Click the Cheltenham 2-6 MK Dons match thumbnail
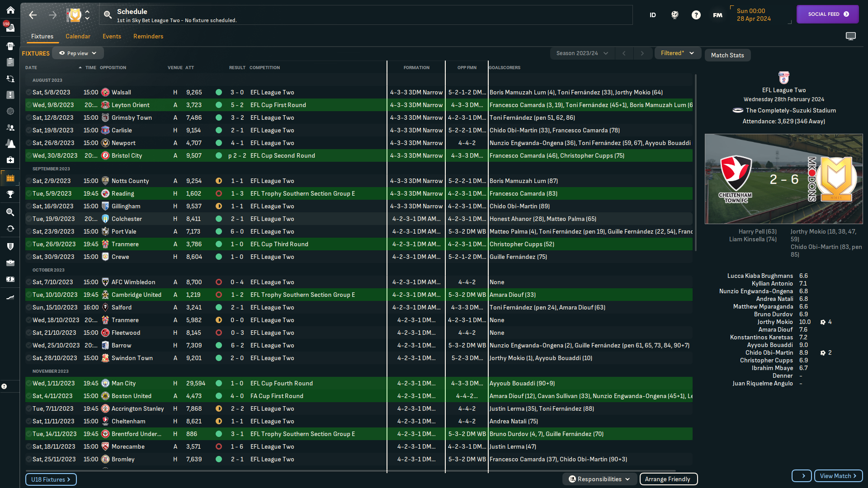The height and width of the screenshot is (488, 868). point(784,179)
